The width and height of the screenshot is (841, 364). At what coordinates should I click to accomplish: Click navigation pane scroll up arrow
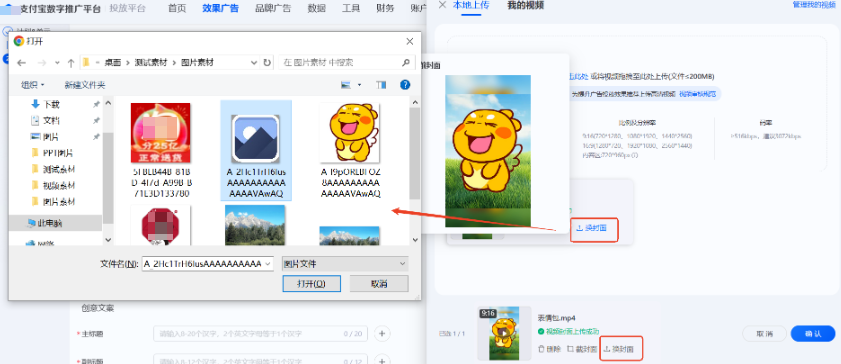point(108,102)
